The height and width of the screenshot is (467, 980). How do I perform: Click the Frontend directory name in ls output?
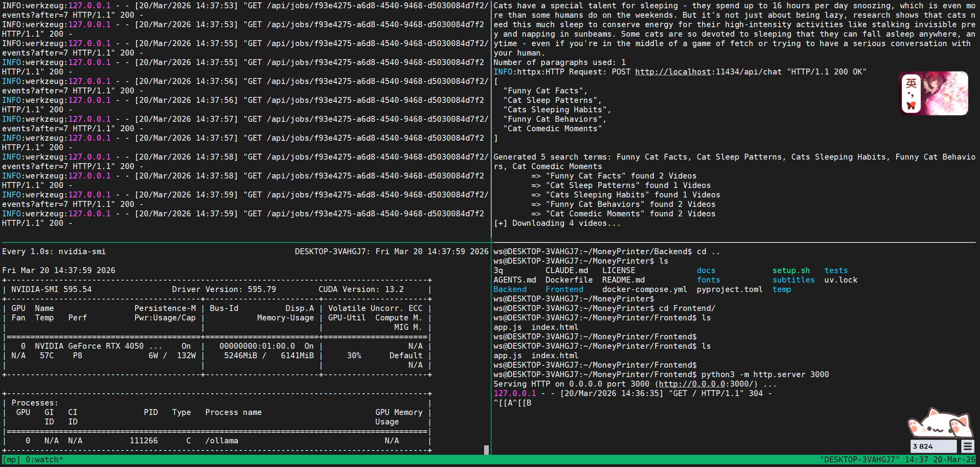point(564,289)
